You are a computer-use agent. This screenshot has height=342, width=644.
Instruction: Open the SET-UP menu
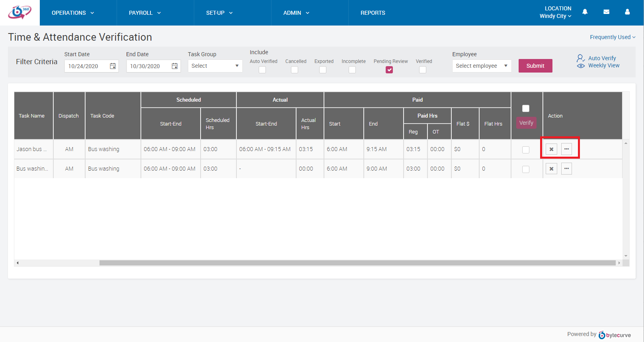pyautogui.click(x=219, y=13)
